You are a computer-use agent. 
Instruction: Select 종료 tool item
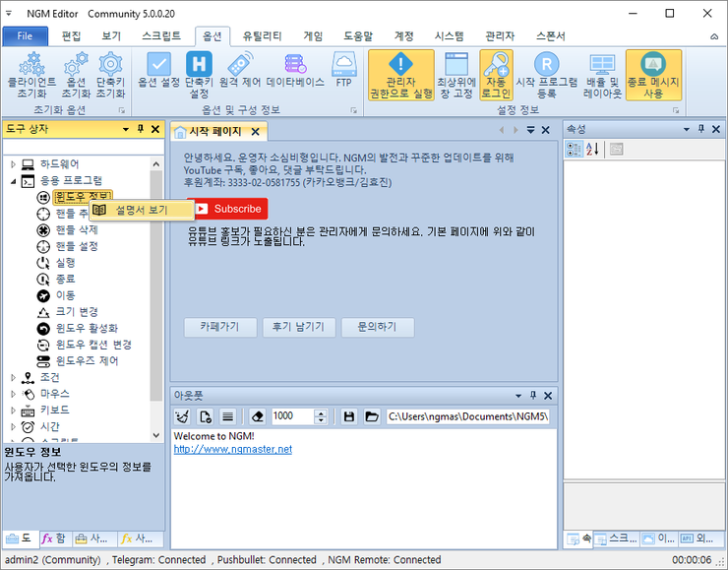pyautogui.click(x=66, y=279)
